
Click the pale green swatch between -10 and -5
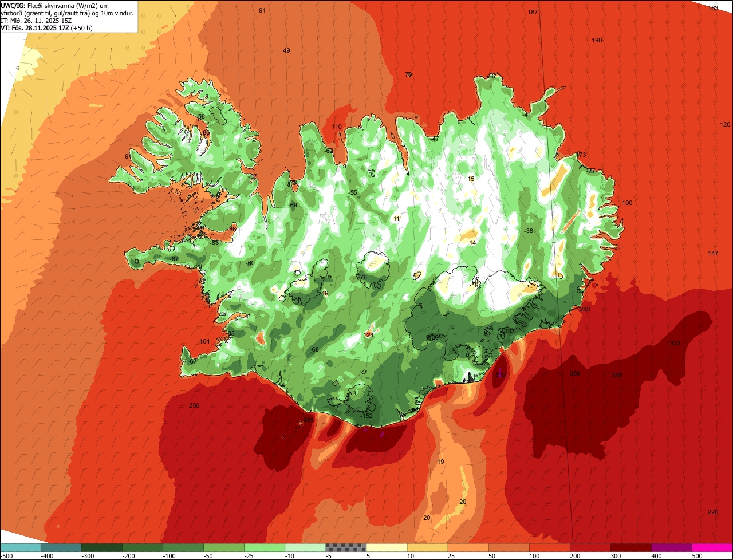coord(305,547)
